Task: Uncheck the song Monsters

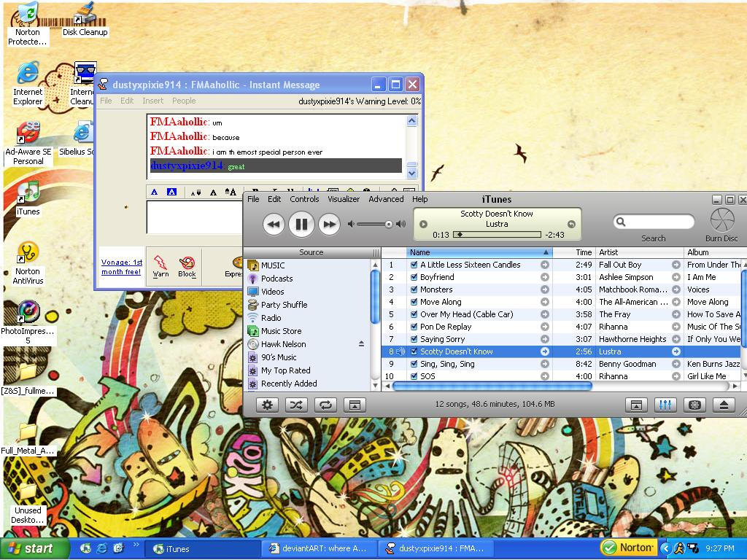Action: (414, 289)
